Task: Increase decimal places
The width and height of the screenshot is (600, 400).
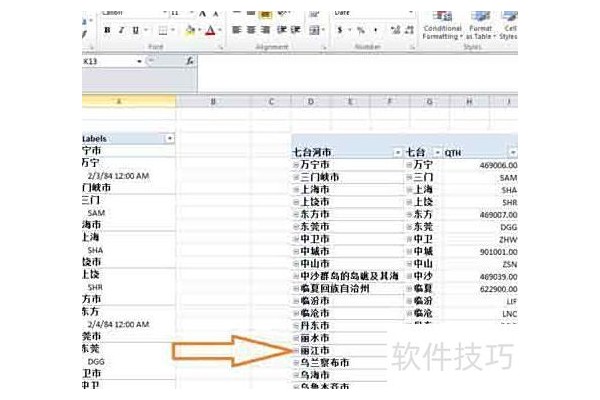Action: coord(395,30)
